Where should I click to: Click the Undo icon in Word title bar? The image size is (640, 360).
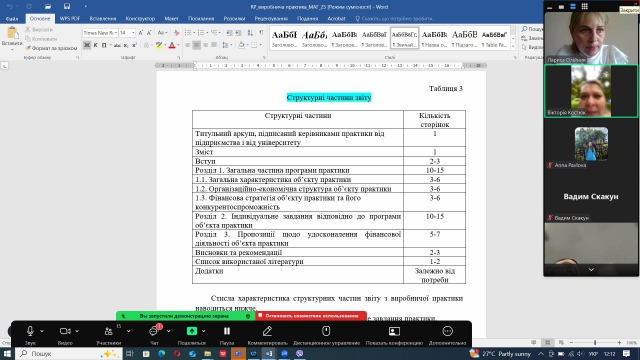point(10,7)
